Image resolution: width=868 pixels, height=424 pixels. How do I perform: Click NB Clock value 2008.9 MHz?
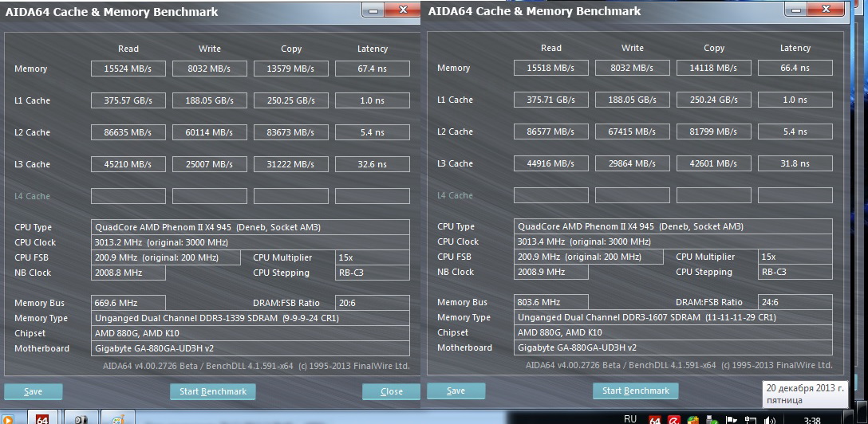click(x=550, y=272)
